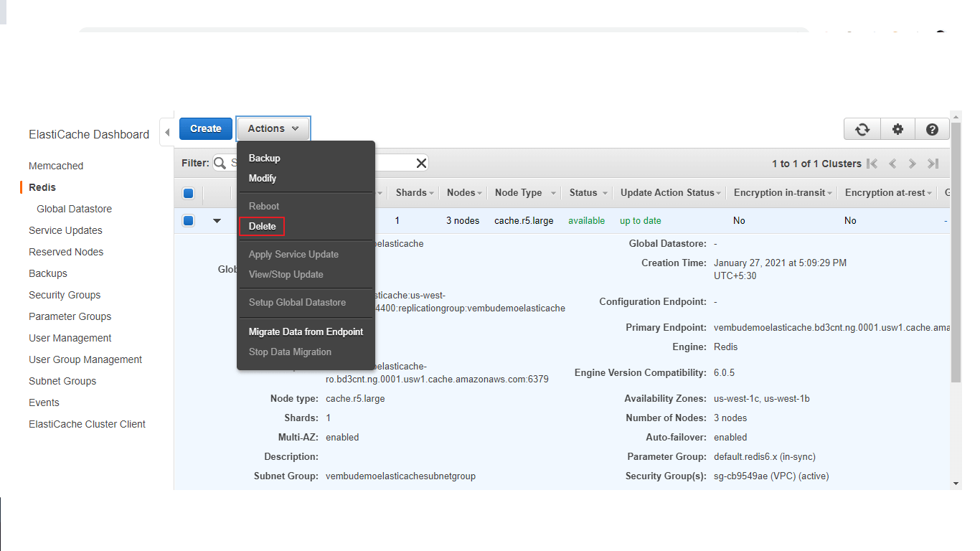Open User Management in the sidebar
This screenshot has height=551, width=980.
point(70,338)
